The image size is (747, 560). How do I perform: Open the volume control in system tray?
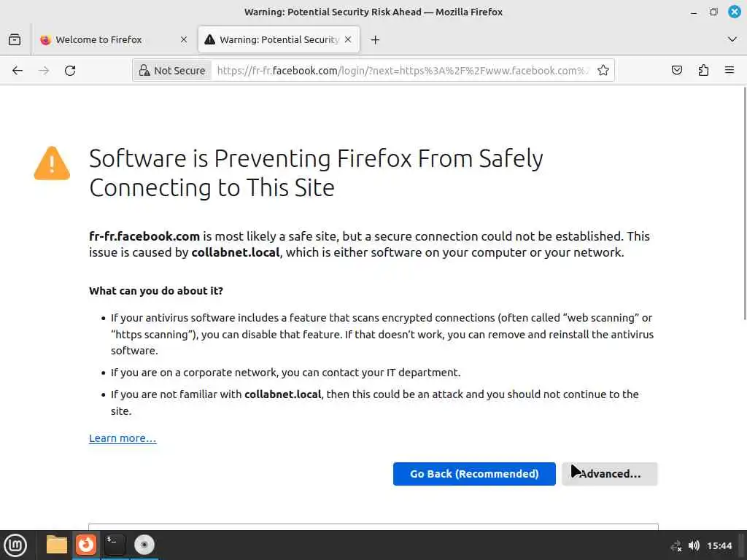pos(694,545)
